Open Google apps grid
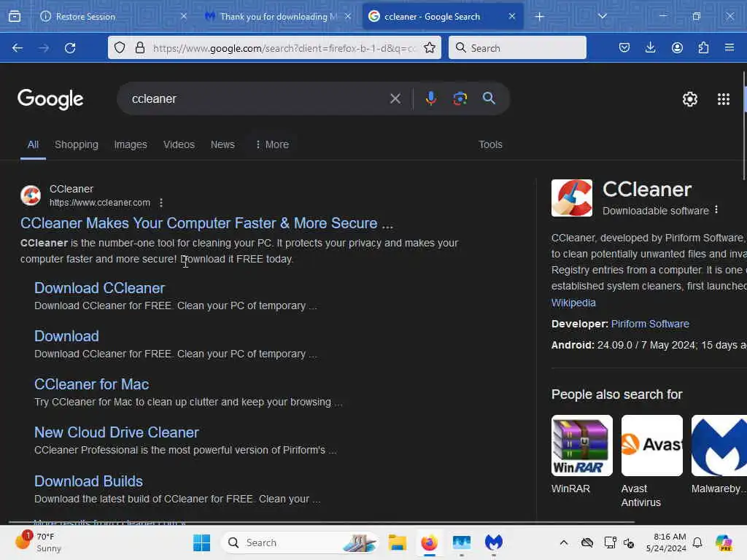 724,99
